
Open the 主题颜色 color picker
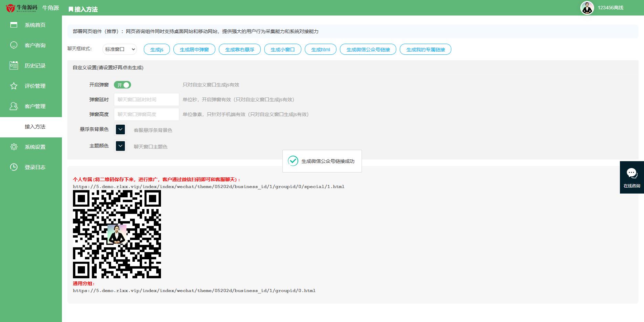tap(120, 146)
